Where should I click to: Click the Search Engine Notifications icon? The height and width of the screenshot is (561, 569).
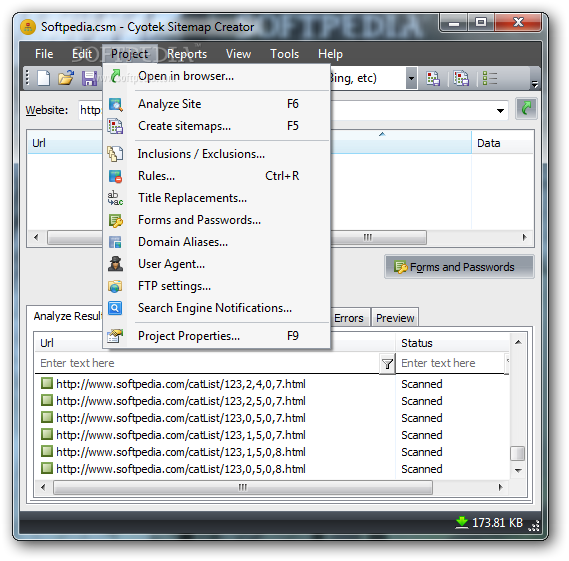(x=115, y=308)
